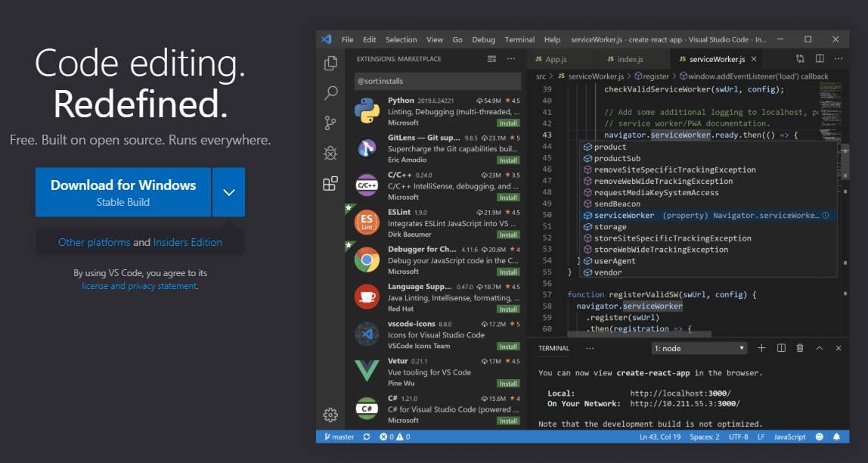Viewport: 868px width, 463px height.
Task: Open the Manage gear icon
Action: point(330,414)
